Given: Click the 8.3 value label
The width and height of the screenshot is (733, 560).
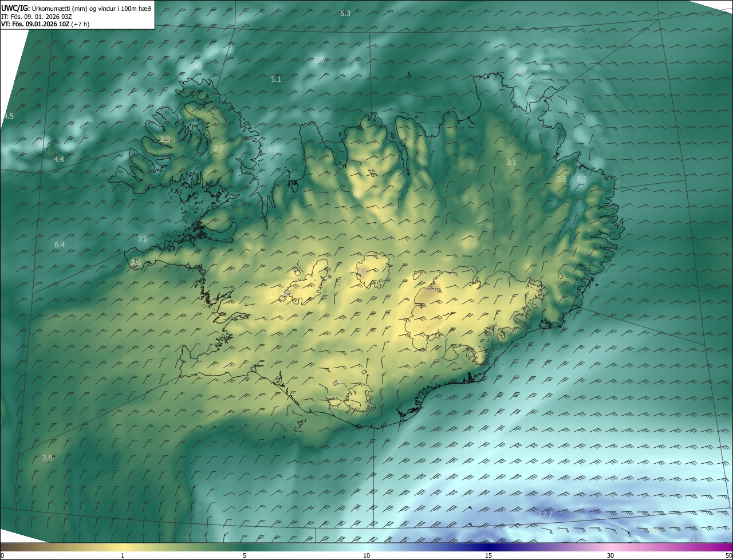Looking at the screenshot, I should [273, 149].
